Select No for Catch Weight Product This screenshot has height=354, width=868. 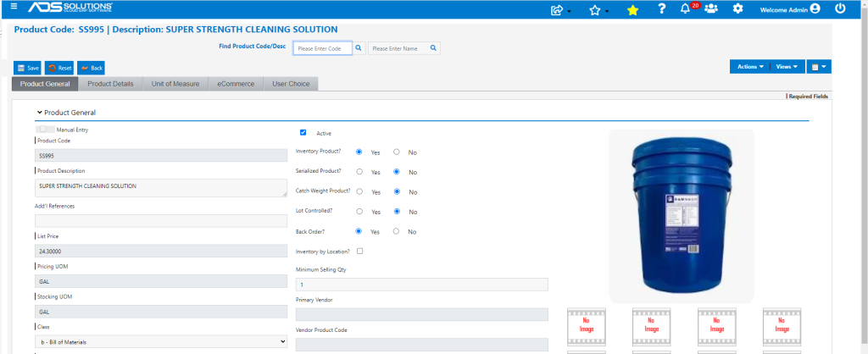tap(397, 191)
